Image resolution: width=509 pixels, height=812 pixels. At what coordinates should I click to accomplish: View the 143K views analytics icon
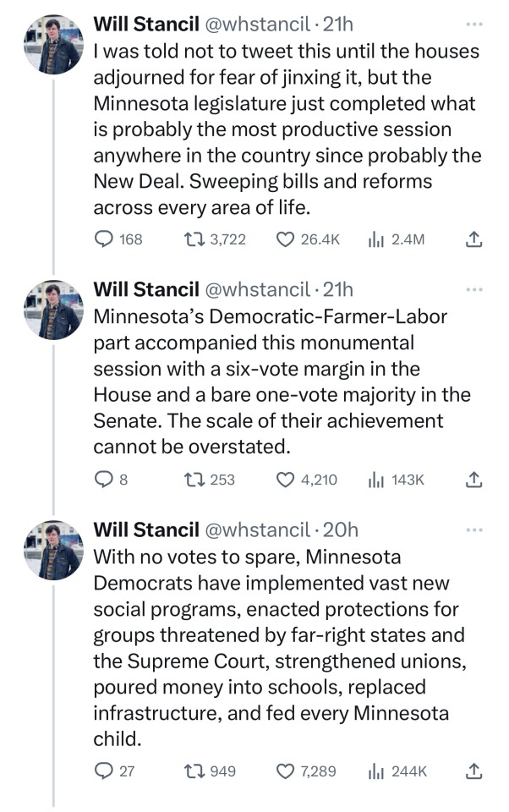(x=376, y=480)
